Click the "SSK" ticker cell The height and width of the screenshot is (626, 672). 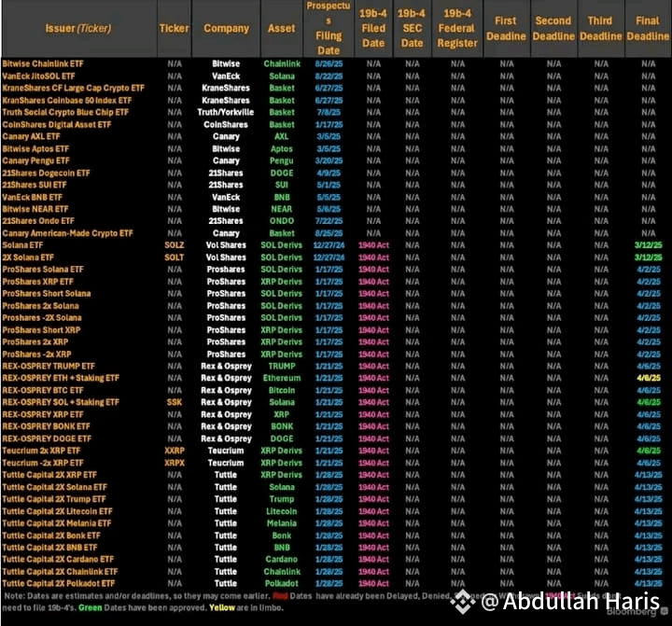coord(175,402)
